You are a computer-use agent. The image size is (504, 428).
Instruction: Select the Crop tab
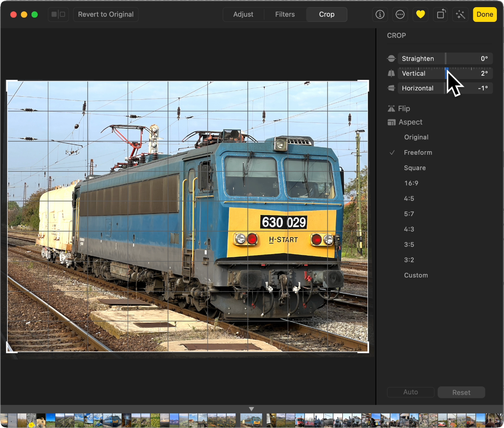click(327, 14)
